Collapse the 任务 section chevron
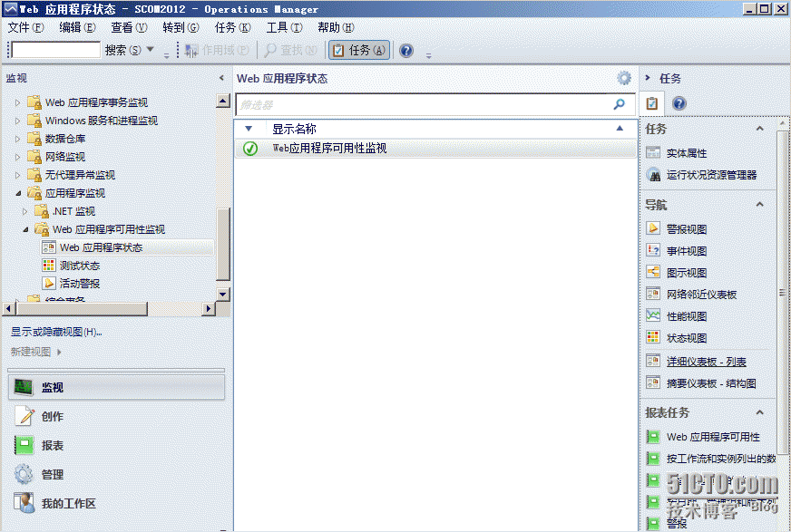 click(760, 129)
